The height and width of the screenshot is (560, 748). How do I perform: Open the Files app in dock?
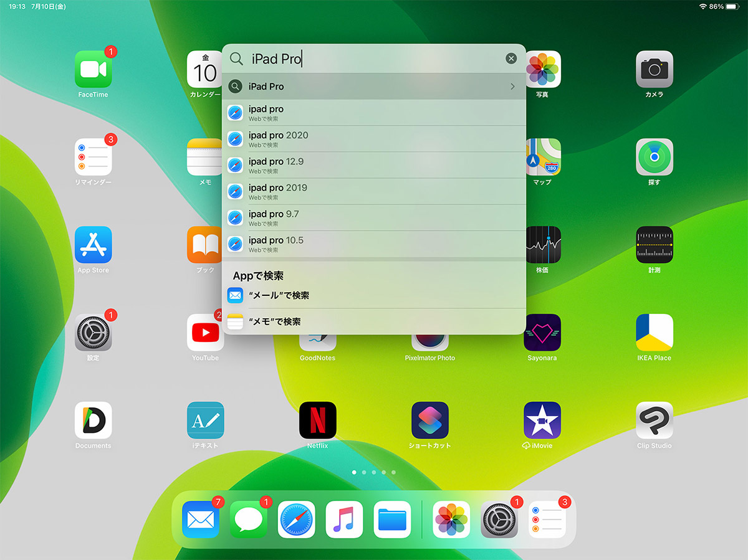click(392, 520)
